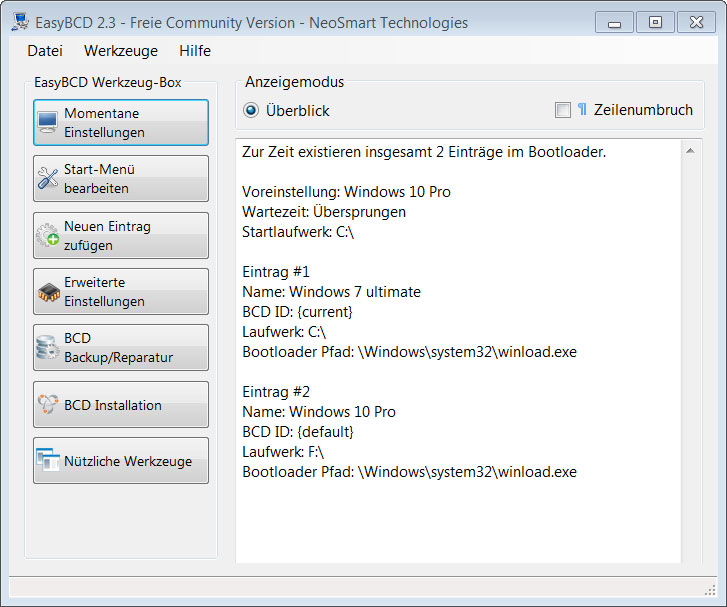Open Momentane Einstellungen view
This screenshot has height=607, width=727.
point(121,122)
